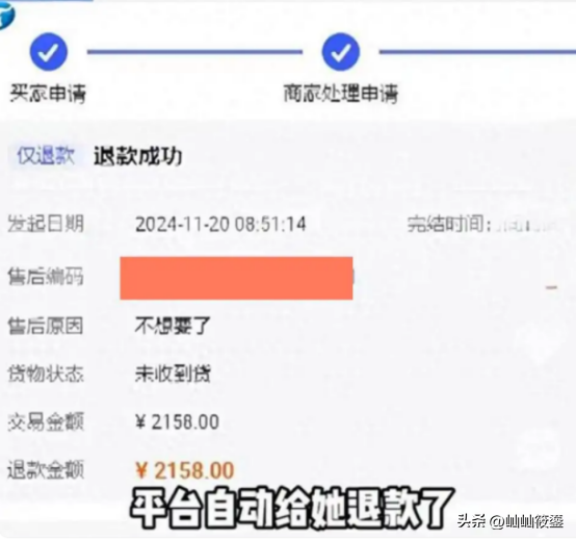The width and height of the screenshot is (576, 541).
Task: Click the 买家申请 step label
Action: (48, 93)
